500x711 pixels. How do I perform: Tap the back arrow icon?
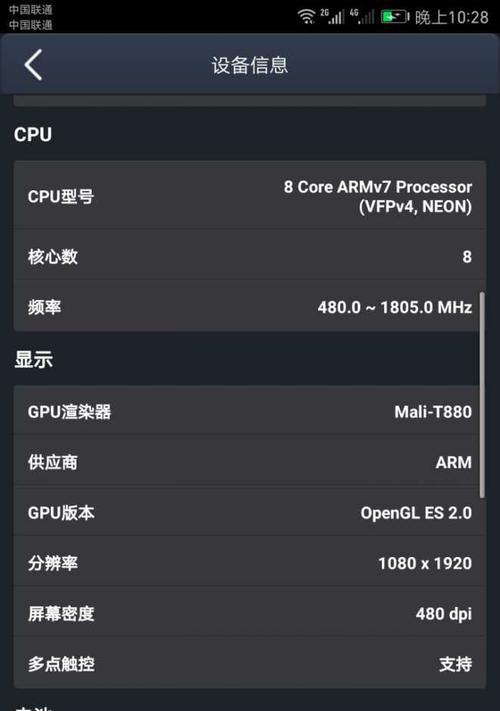(33, 65)
